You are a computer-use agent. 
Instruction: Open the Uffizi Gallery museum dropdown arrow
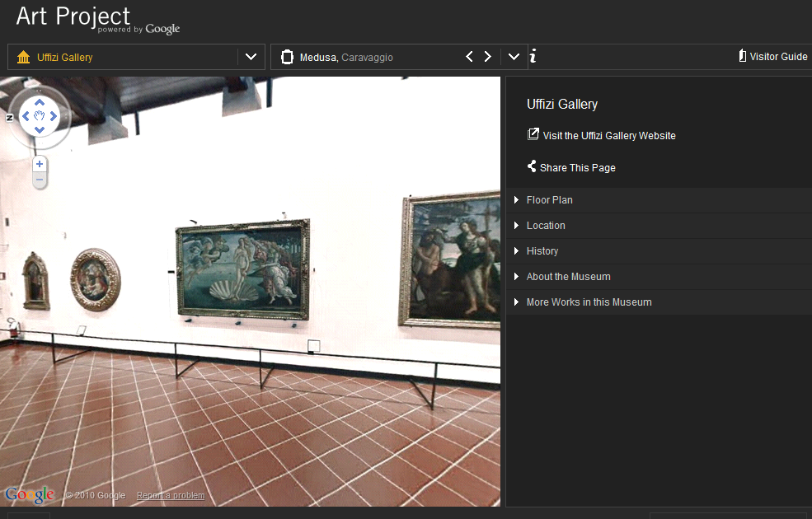click(251, 57)
